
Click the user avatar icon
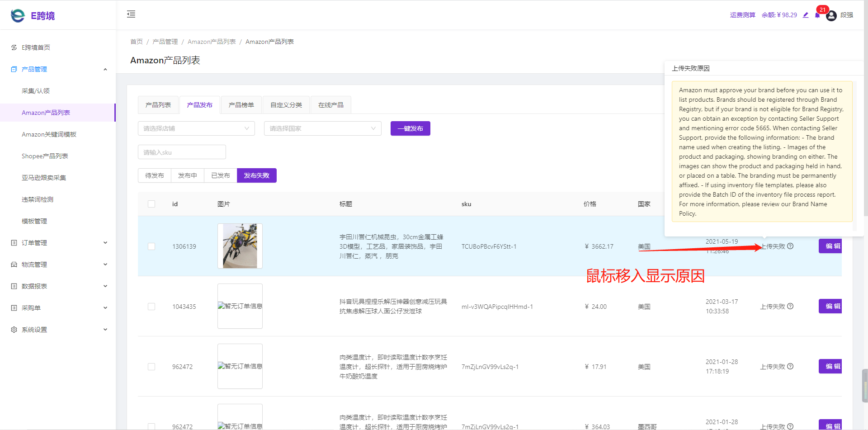pos(831,16)
